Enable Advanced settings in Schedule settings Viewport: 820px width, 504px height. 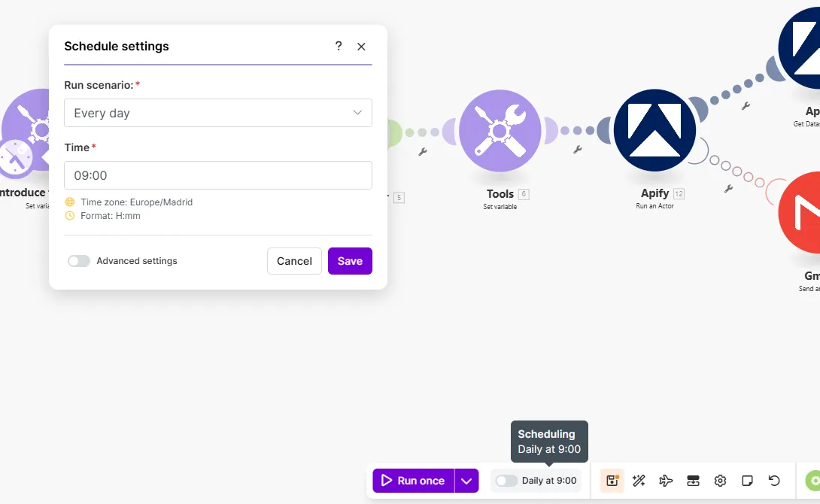click(79, 261)
